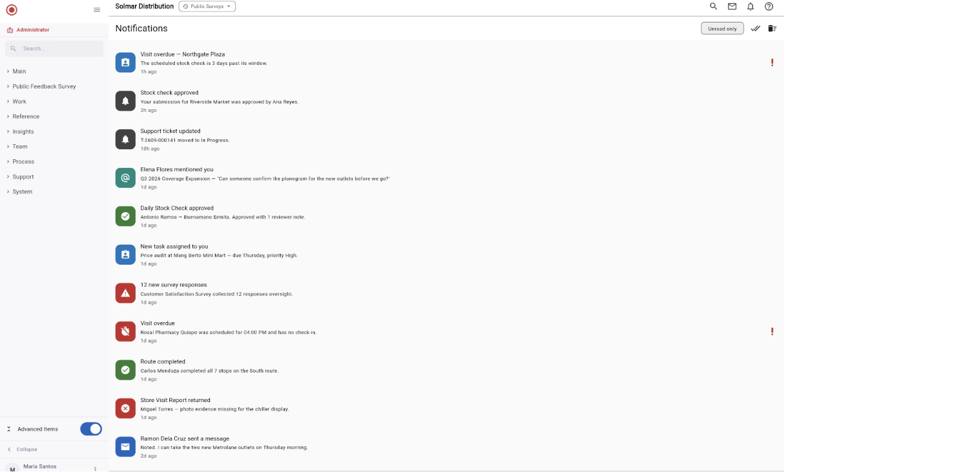
Task: Click the Northgate Plaza priority exclamation mark
Action: tap(772, 62)
